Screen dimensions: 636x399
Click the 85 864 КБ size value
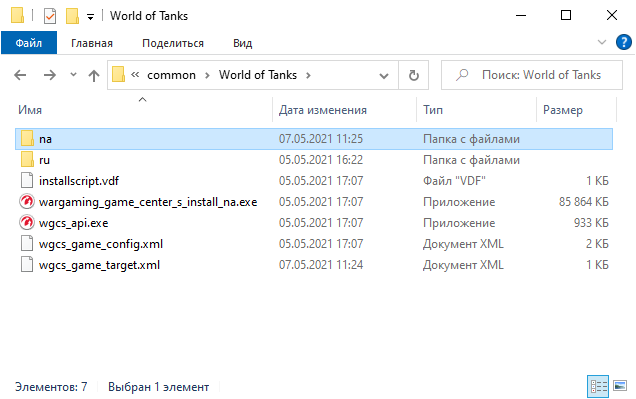(x=584, y=202)
